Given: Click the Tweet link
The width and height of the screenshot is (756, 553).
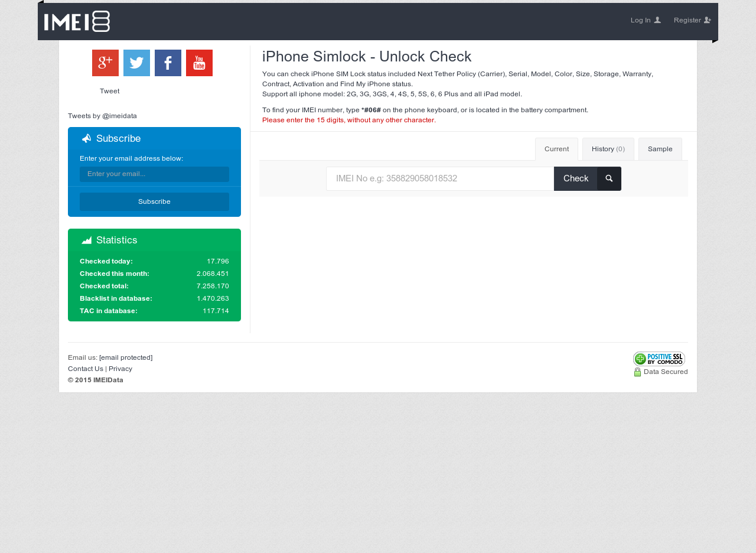Looking at the screenshot, I should tap(109, 91).
